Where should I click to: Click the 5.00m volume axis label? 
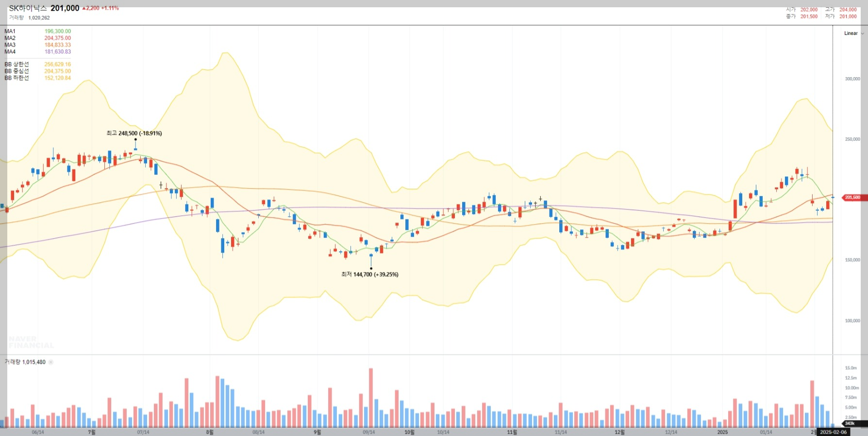[x=851, y=407]
